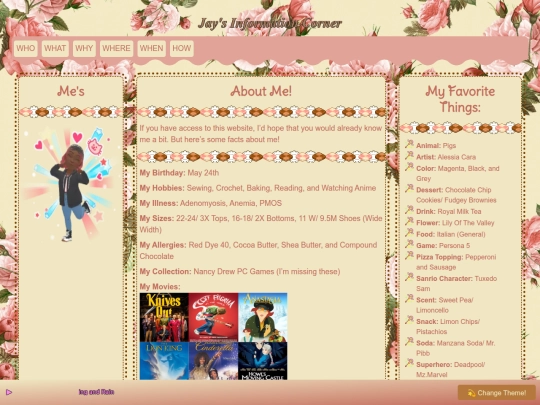
Task: Click the "Me's" heading
Action: (71, 91)
